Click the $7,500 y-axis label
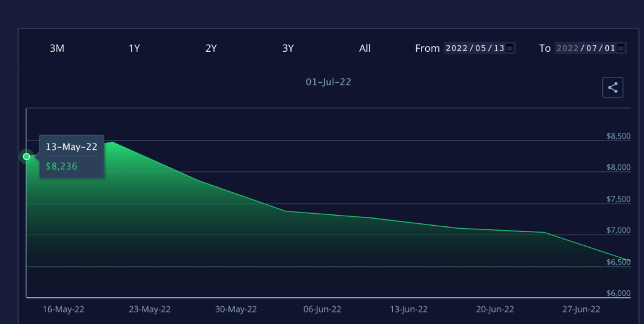 click(x=618, y=199)
